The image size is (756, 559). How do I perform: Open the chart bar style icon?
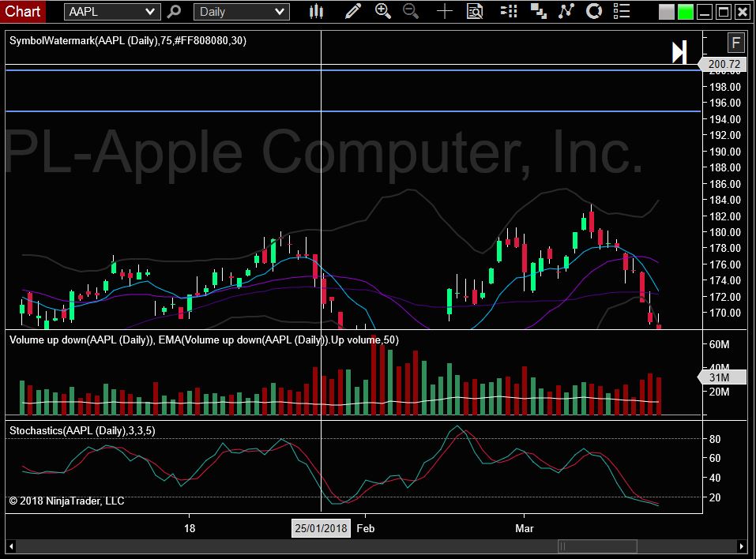[316, 11]
